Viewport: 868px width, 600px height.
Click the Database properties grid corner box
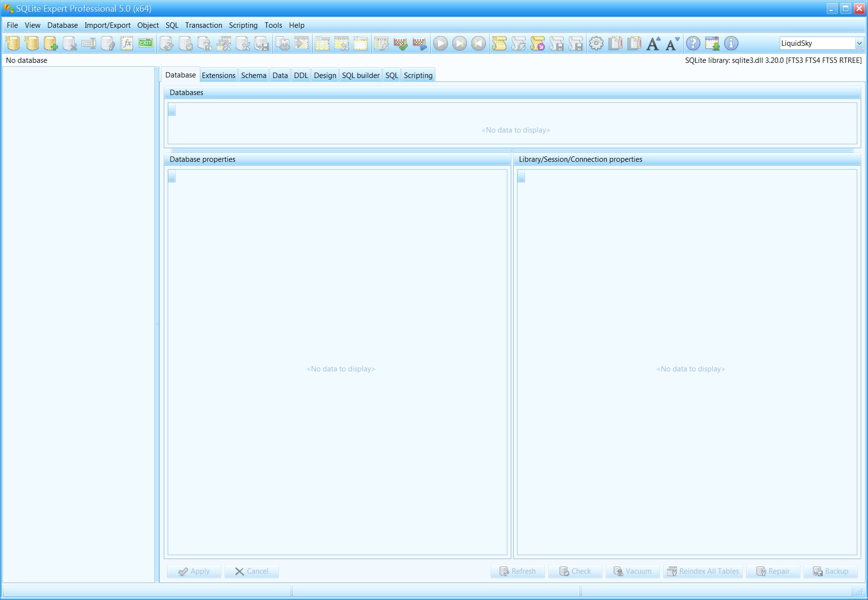[x=172, y=176]
